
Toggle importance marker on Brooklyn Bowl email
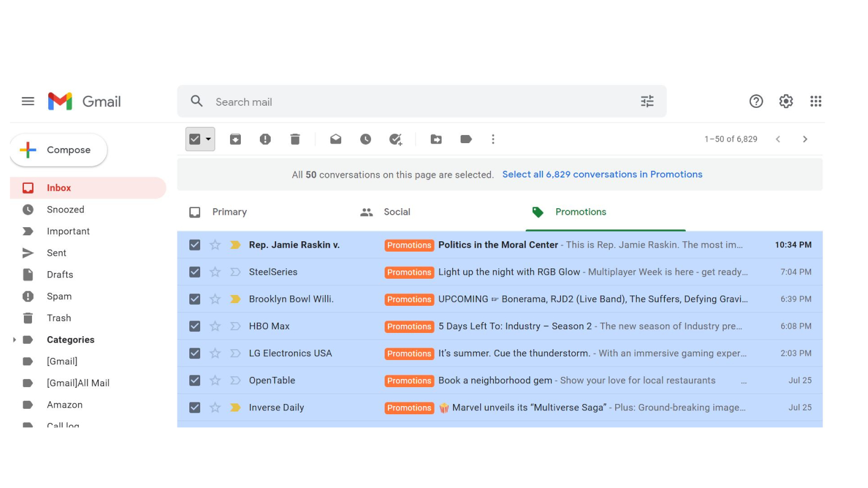point(235,299)
